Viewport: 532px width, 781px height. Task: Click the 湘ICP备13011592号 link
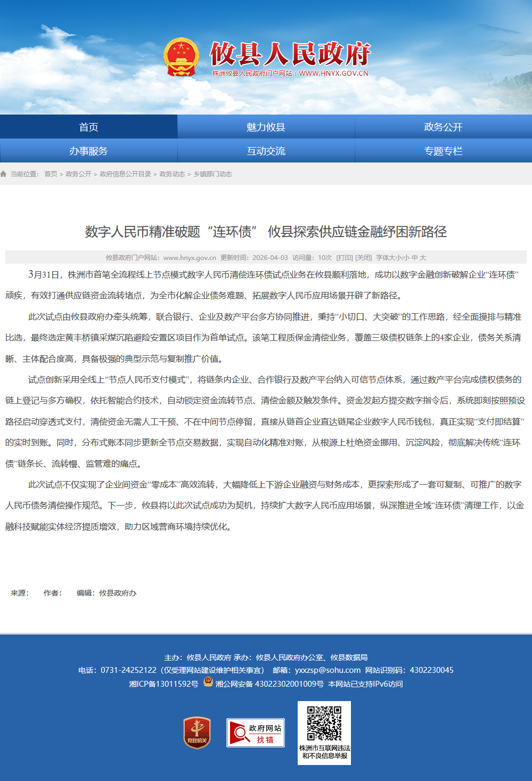[163, 684]
